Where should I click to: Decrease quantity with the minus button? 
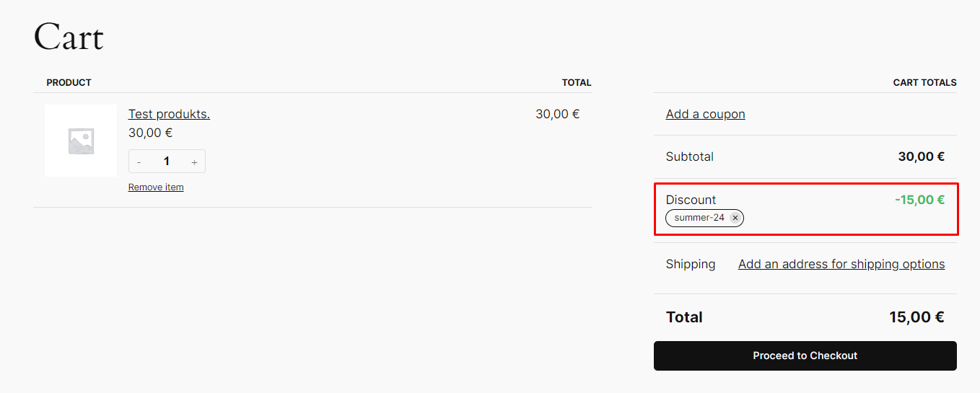coord(139,162)
